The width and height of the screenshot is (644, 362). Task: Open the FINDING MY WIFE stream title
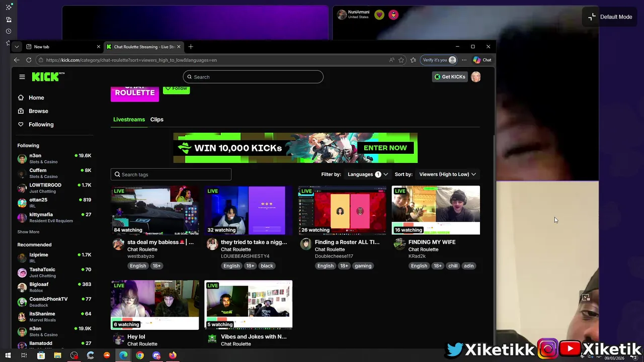(x=432, y=242)
